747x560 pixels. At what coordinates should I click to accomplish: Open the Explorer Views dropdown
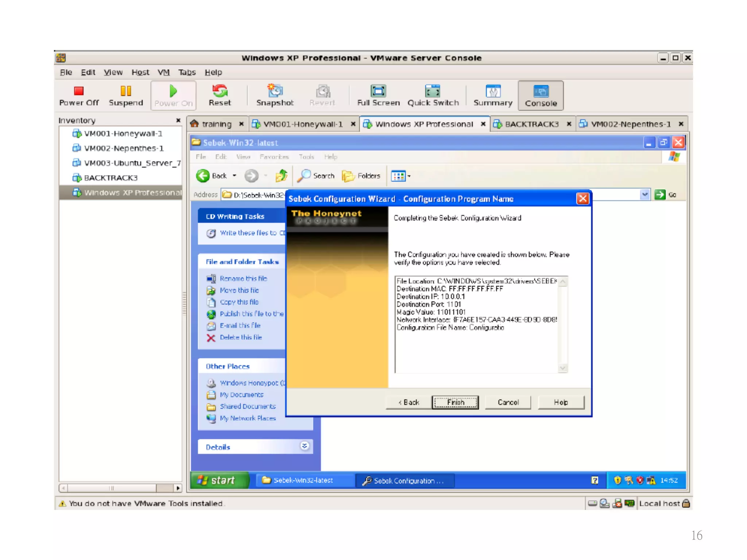click(400, 176)
